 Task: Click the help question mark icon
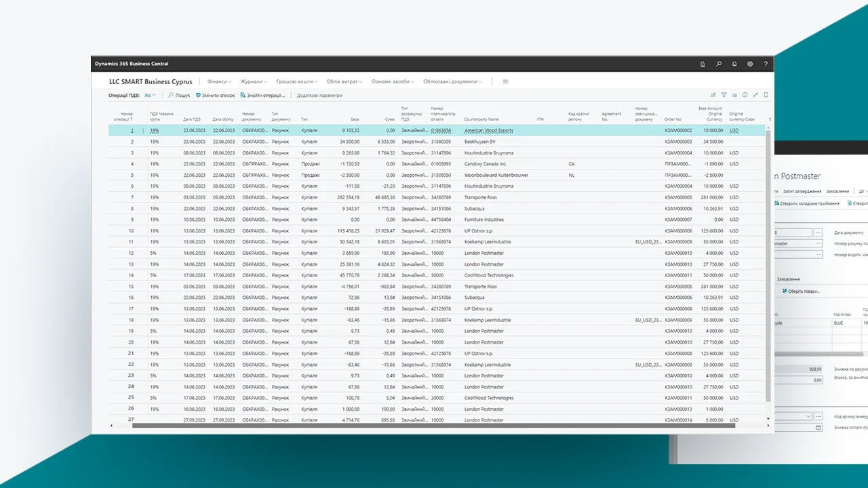[766, 64]
